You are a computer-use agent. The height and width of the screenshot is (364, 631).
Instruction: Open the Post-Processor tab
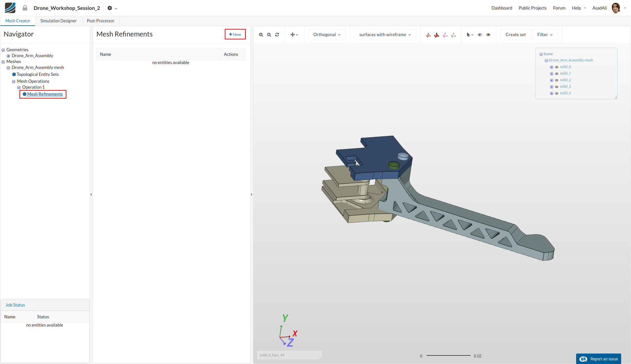(101, 21)
